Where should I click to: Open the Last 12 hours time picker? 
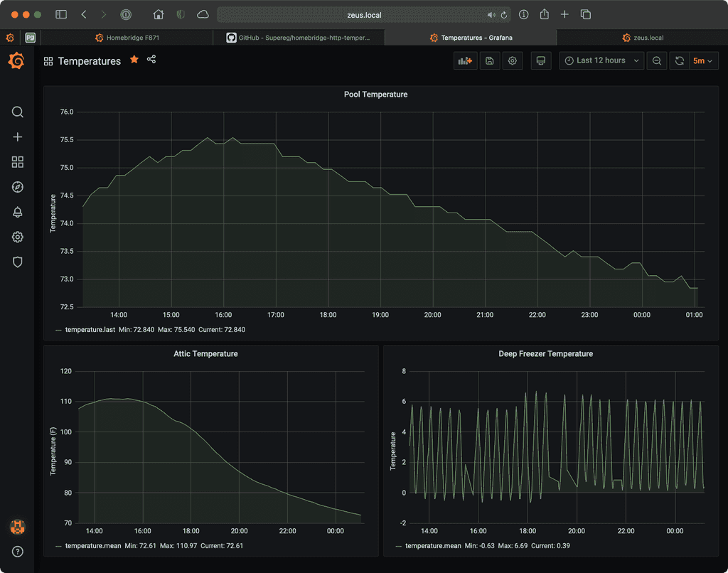(601, 61)
